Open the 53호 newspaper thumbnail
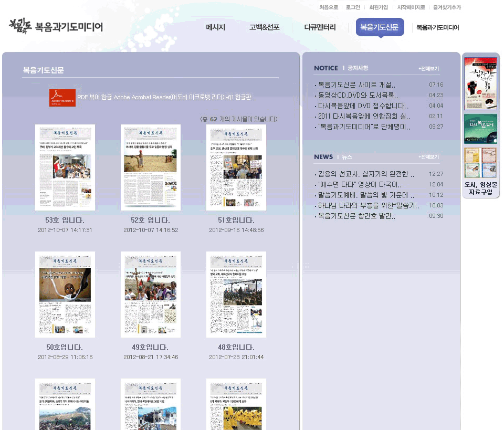Screen dimensions: 504x430 point(65,167)
